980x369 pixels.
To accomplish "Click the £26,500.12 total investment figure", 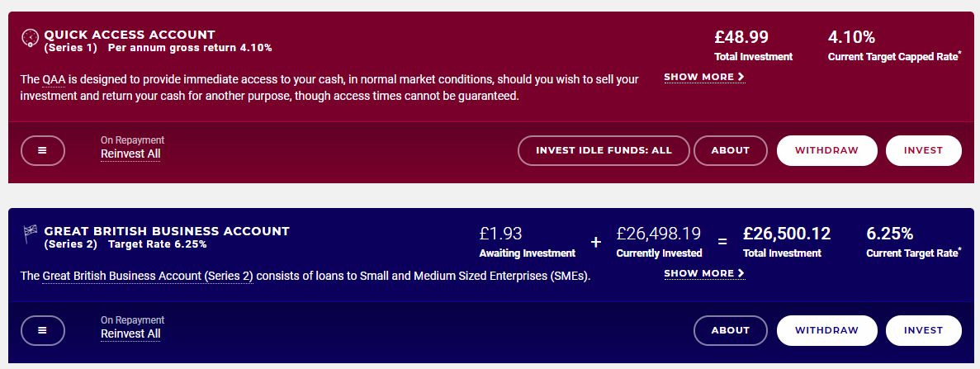I will point(787,234).
